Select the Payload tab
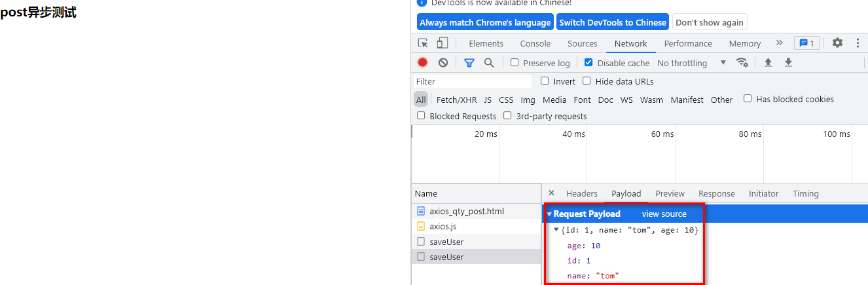The image size is (868, 285). tap(626, 193)
